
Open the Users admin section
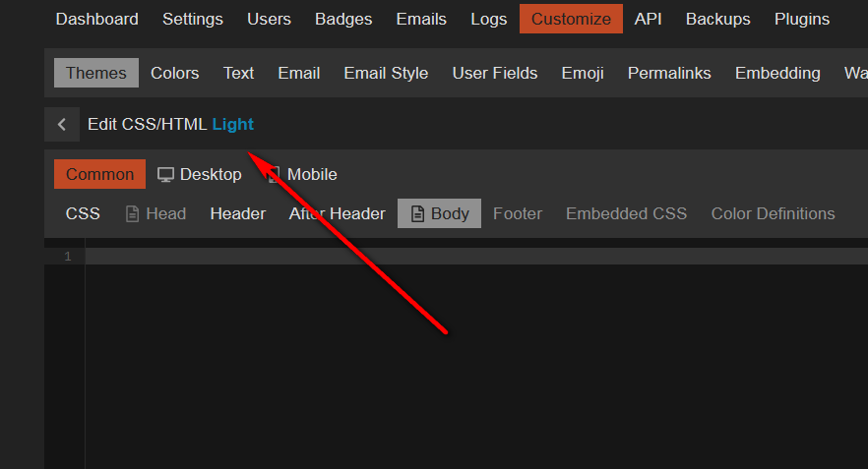269,19
